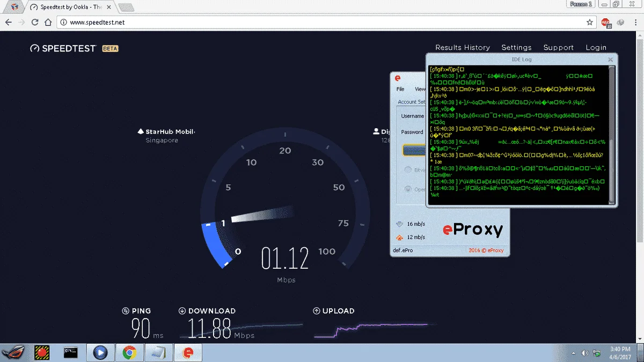
Task: Click the 11.88 Mbps download value
Action: pyautogui.click(x=209, y=329)
